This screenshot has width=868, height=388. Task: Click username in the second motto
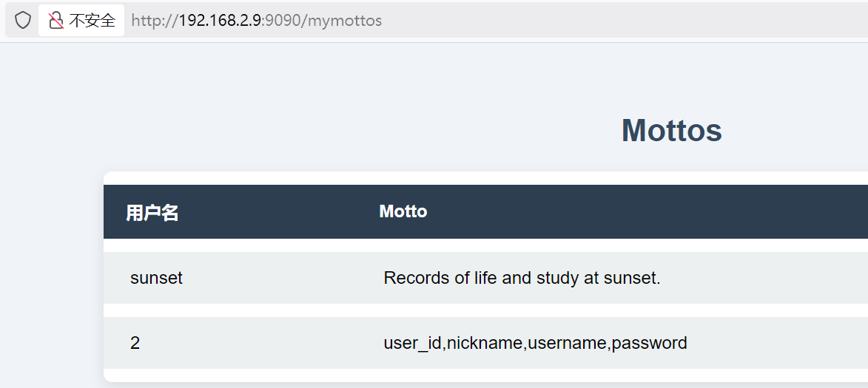[567, 343]
